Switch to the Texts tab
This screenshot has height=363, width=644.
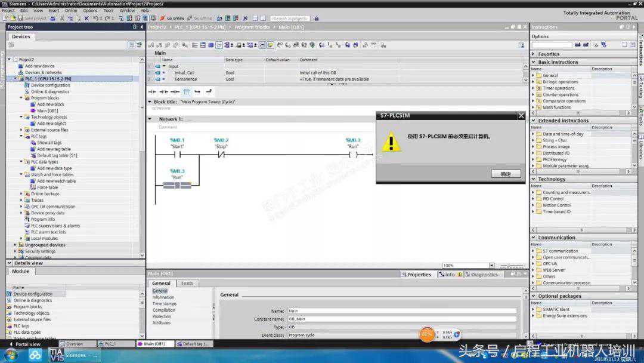coord(187,283)
